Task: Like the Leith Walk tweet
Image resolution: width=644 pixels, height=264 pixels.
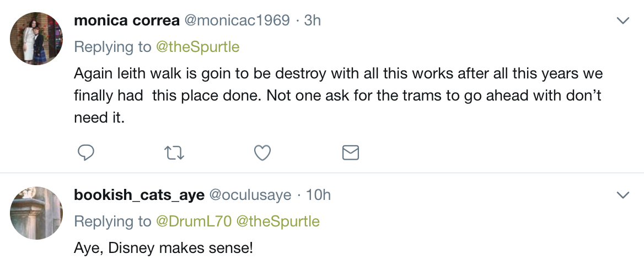Action: tap(262, 153)
